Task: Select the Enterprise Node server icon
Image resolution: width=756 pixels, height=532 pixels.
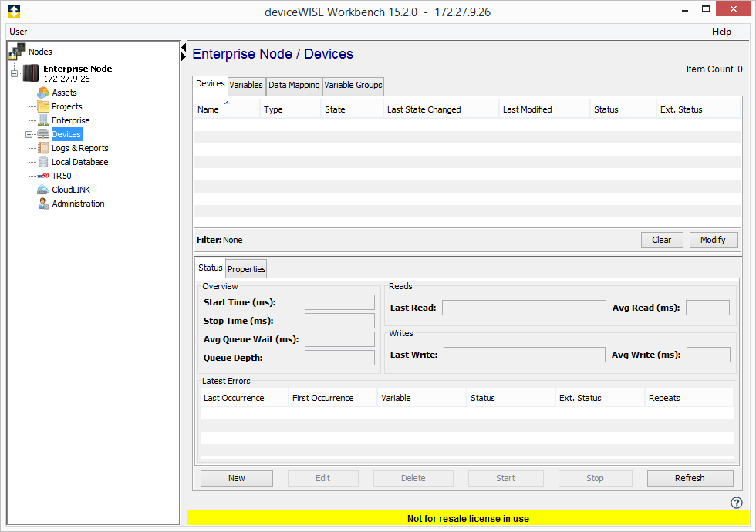Action: coord(31,73)
